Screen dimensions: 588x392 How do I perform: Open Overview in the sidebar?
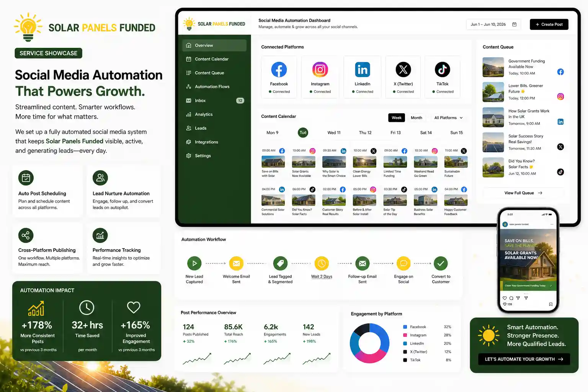click(214, 45)
